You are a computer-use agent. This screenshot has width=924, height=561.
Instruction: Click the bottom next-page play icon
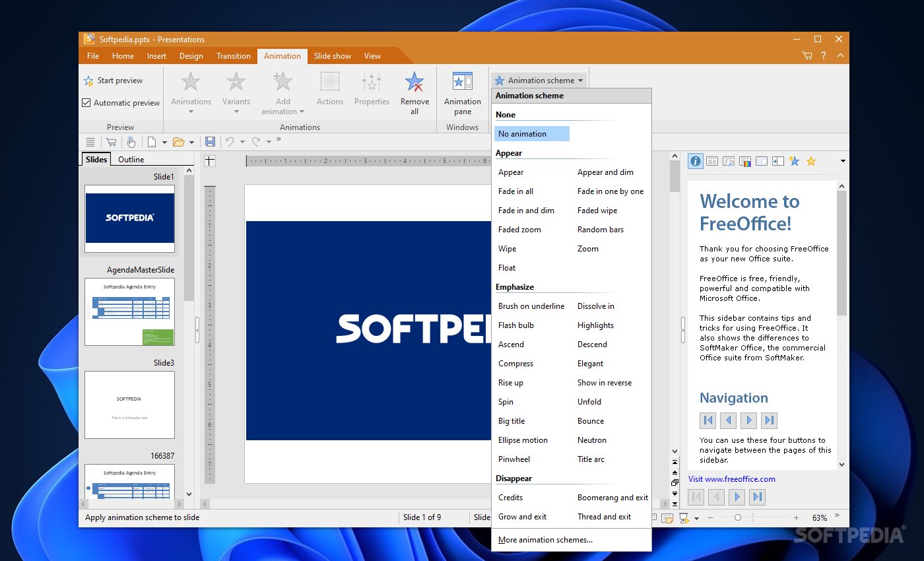(x=737, y=497)
